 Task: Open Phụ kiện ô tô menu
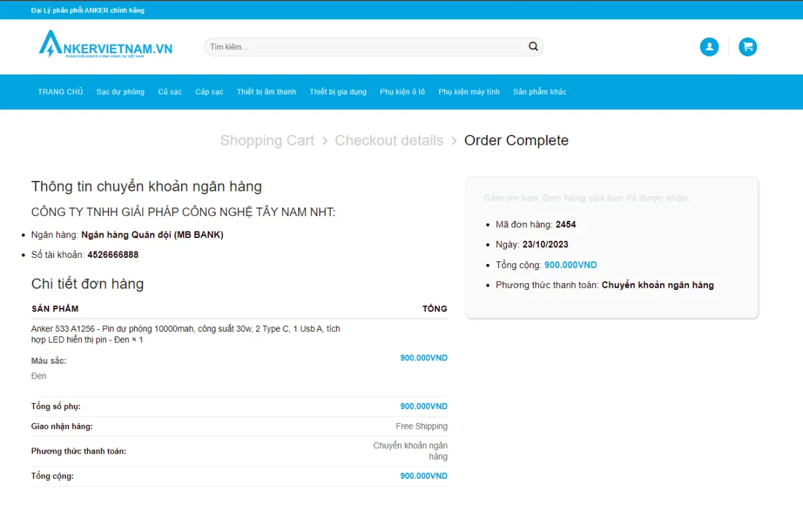click(402, 92)
